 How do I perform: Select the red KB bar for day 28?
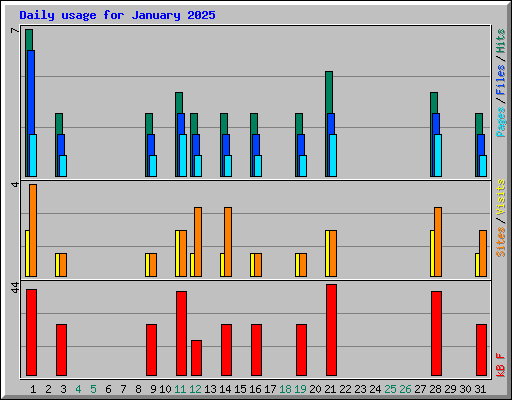point(436,333)
